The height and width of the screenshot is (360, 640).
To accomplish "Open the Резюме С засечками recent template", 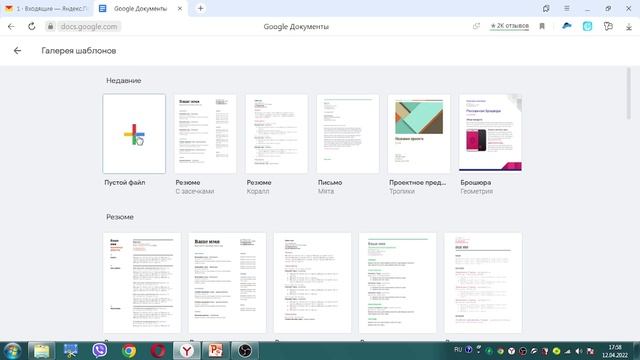I will [x=205, y=134].
